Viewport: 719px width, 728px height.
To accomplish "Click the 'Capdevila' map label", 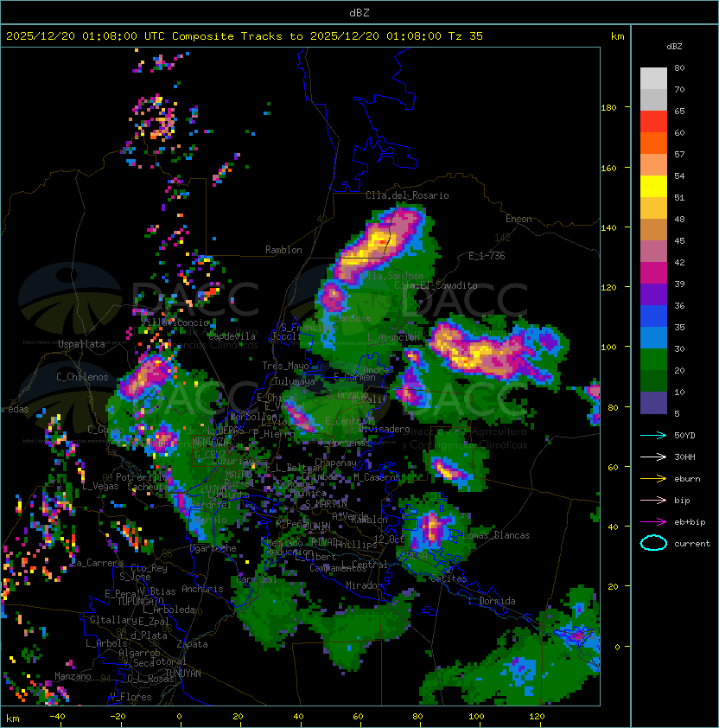I will [x=232, y=336].
